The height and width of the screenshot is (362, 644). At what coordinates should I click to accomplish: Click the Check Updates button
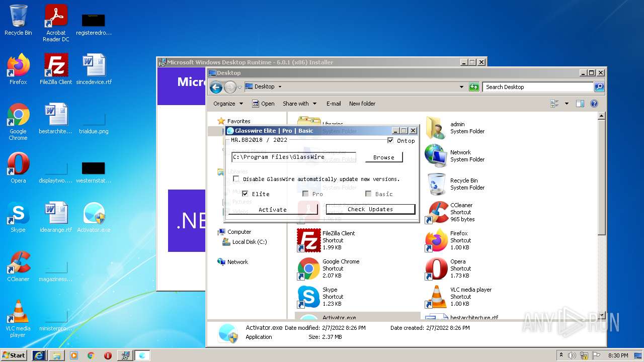coord(370,209)
